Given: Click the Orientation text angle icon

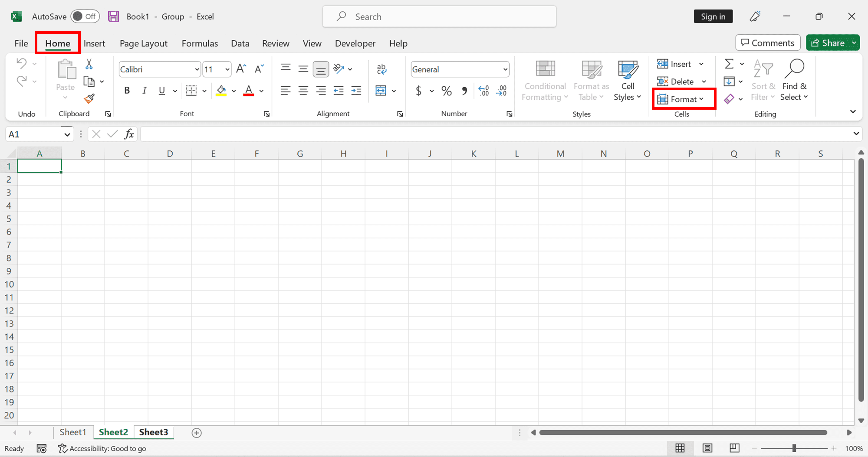Looking at the screenshot, I should [339, 69].
